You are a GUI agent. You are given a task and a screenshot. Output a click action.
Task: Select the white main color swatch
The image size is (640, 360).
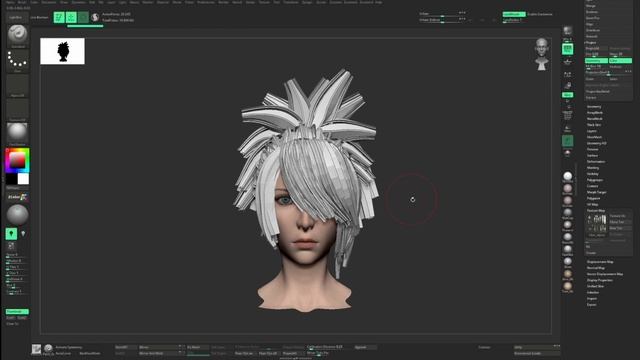point(23,179)
